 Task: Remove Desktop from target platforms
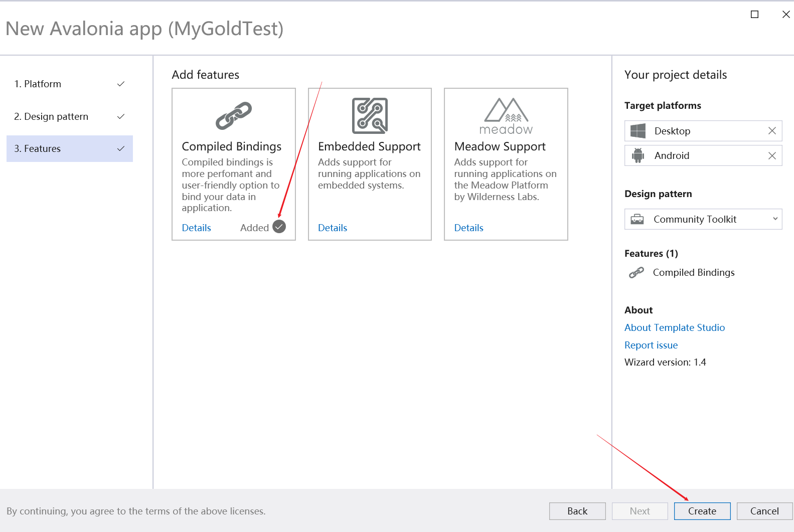tap(771, 131)
